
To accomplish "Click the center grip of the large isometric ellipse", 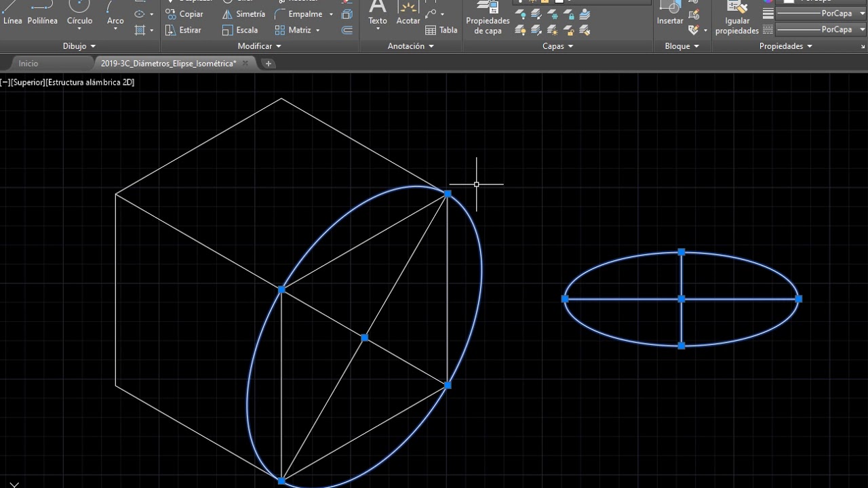I will (x=365, y=338).
